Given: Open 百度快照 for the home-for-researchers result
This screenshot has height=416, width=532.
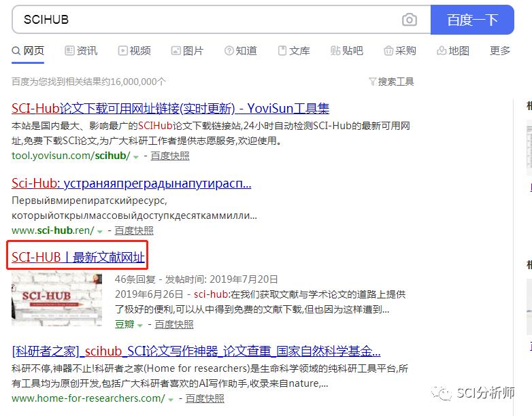Looking at the screenshot, I should [205, 398].
